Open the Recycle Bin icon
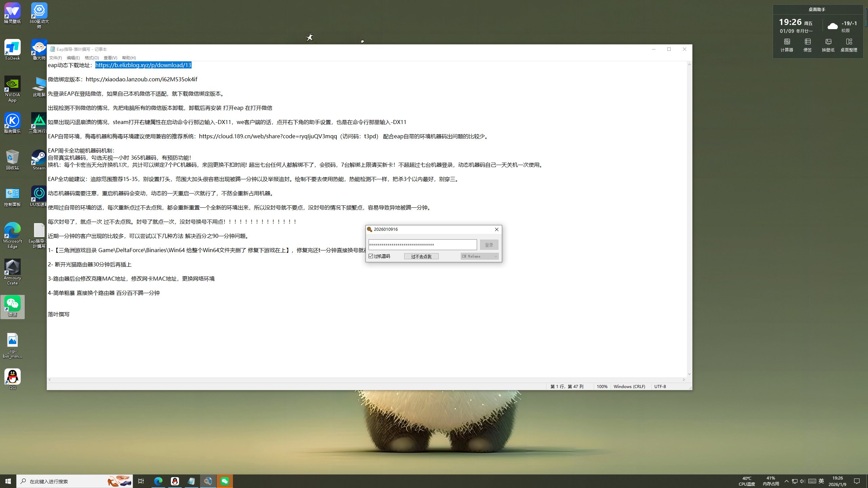 click(13, 158)
